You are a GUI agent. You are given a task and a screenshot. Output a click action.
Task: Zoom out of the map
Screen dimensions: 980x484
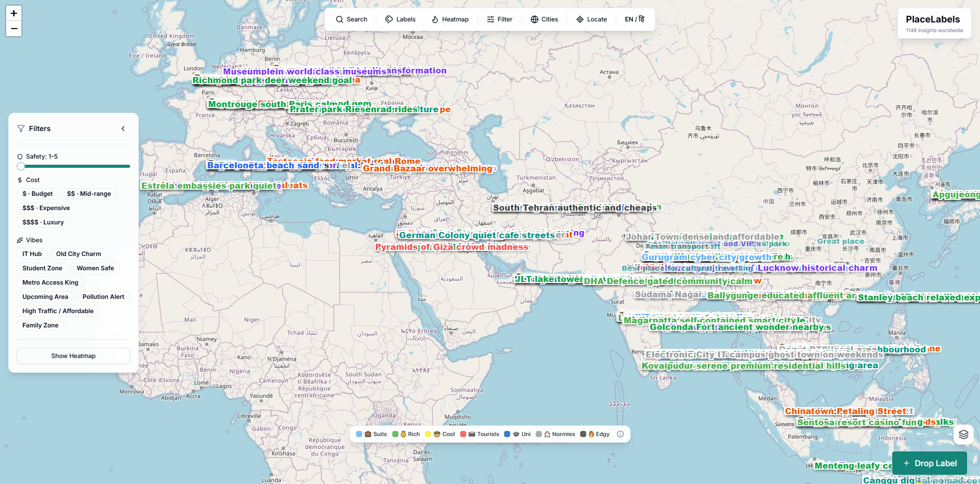(x=14, y=29)
